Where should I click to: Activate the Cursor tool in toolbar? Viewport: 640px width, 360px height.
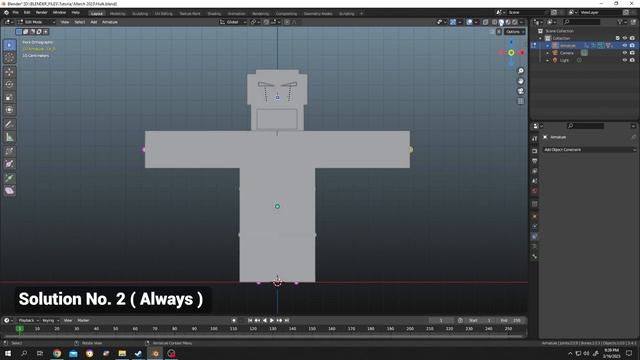coord(9,58)
